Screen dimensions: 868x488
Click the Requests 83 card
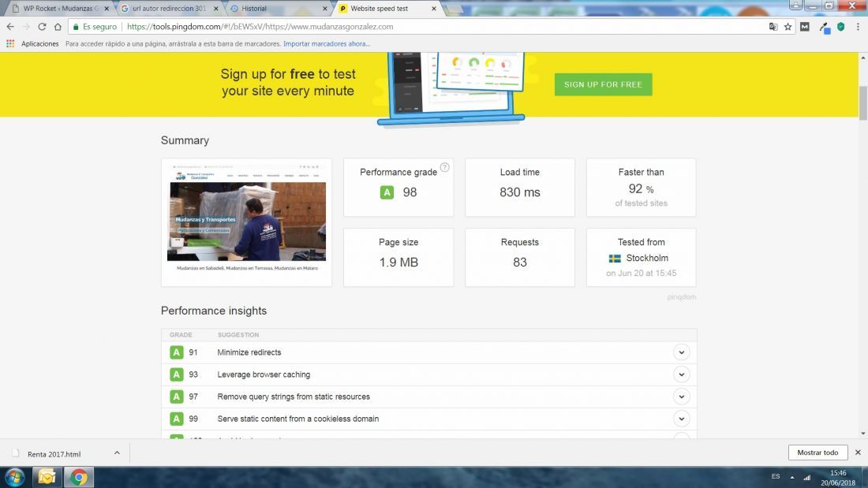[x=520, y=257]
